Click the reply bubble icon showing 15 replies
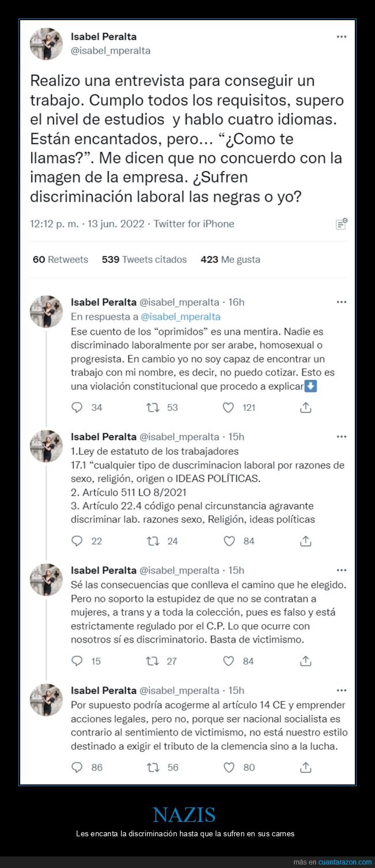 click(x=76, y=661)
